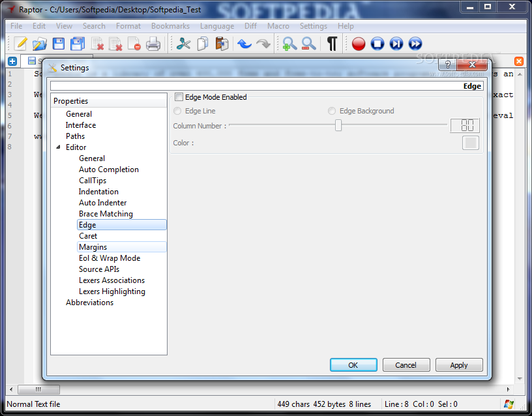The image size is (532, 416).
Task: Click the Apply button
Action: [459, 364]
